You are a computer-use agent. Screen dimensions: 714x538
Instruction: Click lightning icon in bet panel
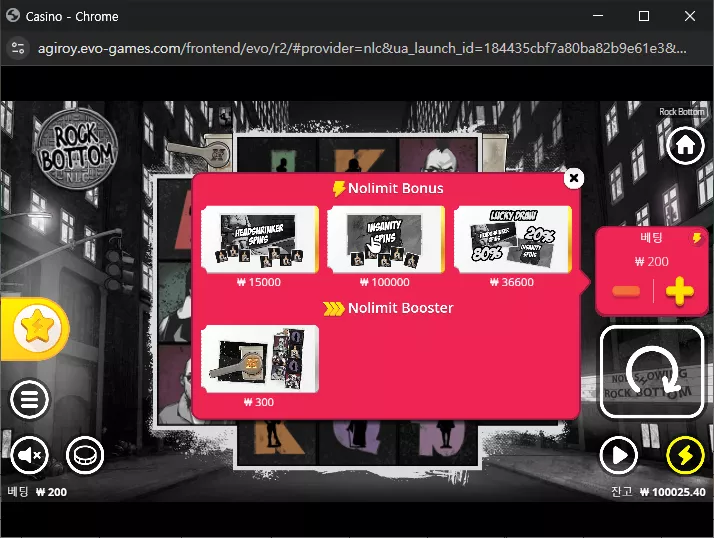coord(697,238)
